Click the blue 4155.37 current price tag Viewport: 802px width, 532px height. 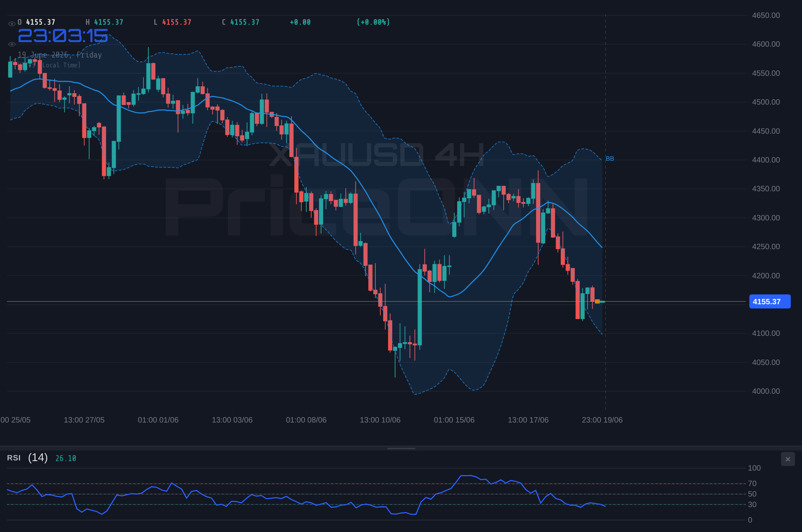pos(770,301)
